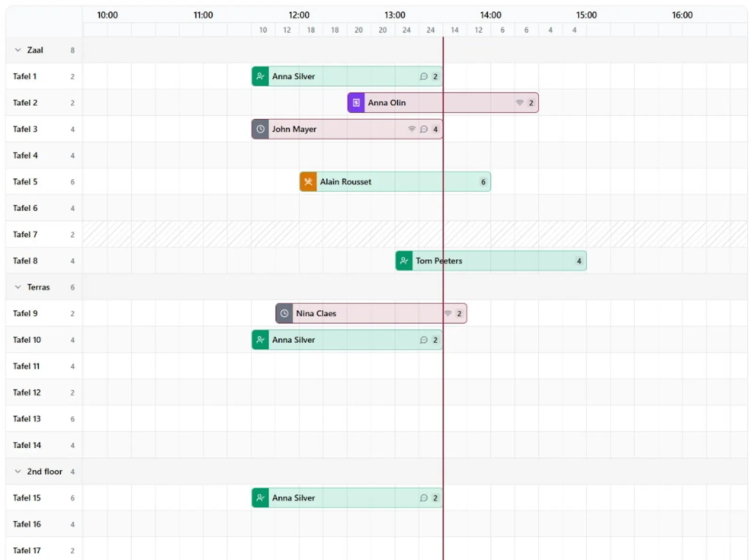Click the purple icon on Anna Olin reservation
754x560 pixels.
point(356,103)
